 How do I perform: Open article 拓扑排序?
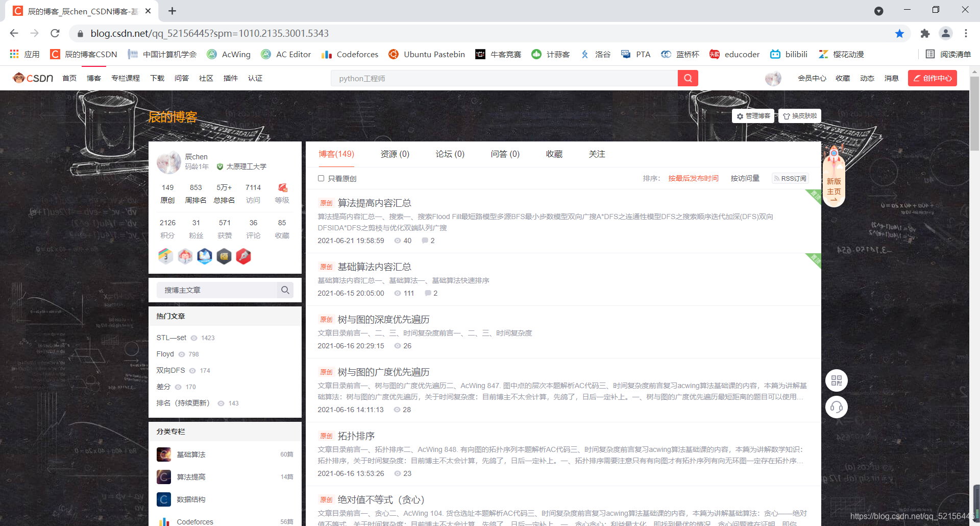click(x=356, y=436)
